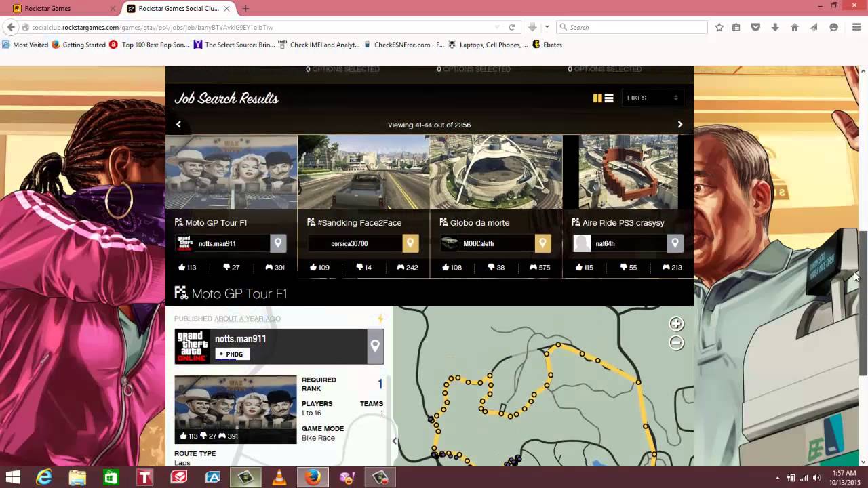The image size is (868, 488).
Task: Click controller icon showing 391 plays
Action: 269,267
